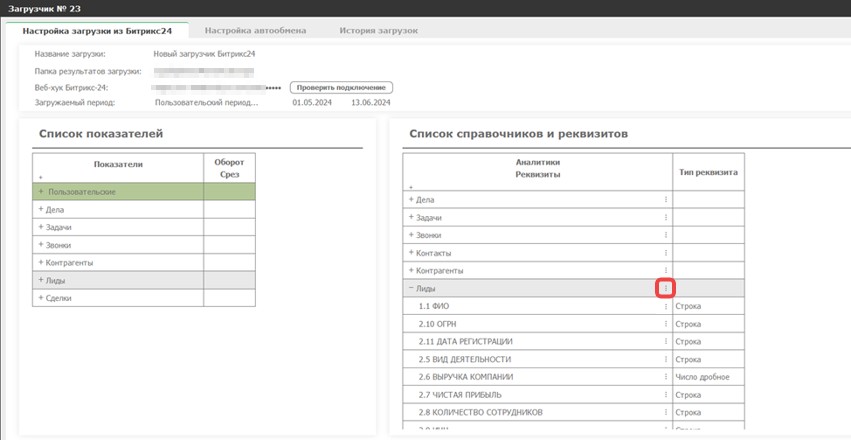
Task: Open the three-dot menu for 1.1 ФИО
Action: click(666, 306)
